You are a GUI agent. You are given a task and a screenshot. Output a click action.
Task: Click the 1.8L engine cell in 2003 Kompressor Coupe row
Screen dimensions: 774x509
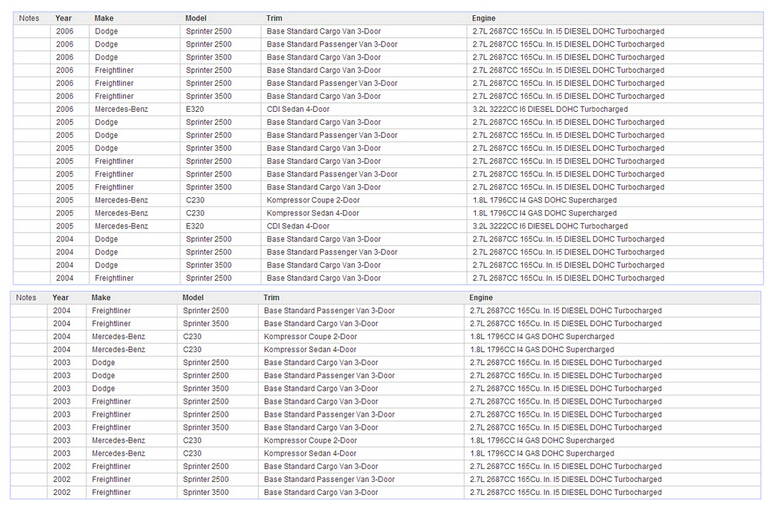pos(542,440)
